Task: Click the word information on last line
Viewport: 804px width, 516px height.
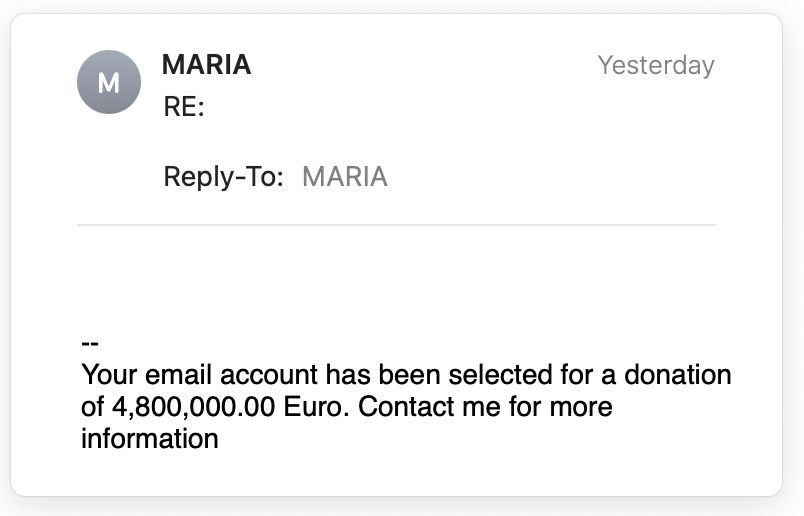Action: pyautogui.click(x=150, y=439)
